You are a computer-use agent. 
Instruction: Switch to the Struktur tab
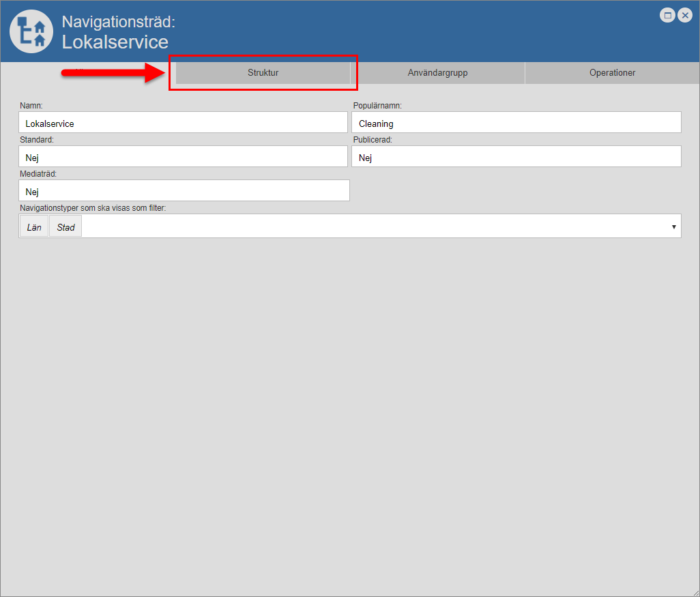[263, 73]
